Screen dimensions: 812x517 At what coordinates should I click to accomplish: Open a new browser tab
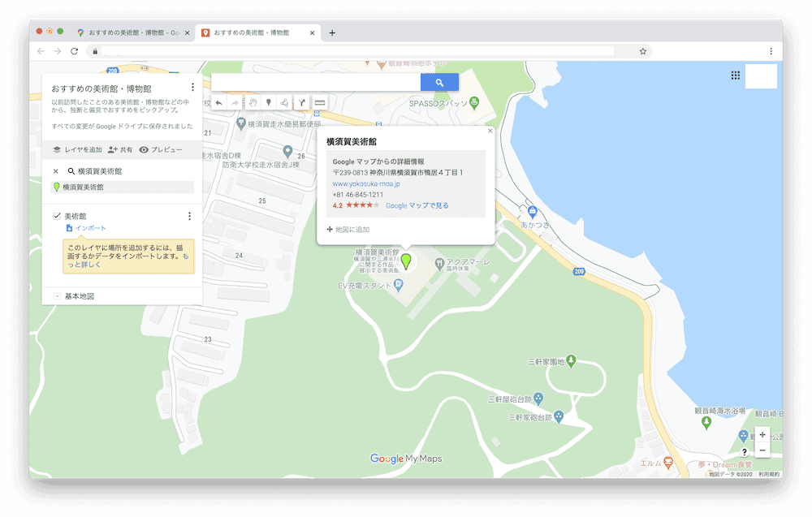tap(332, 32)
